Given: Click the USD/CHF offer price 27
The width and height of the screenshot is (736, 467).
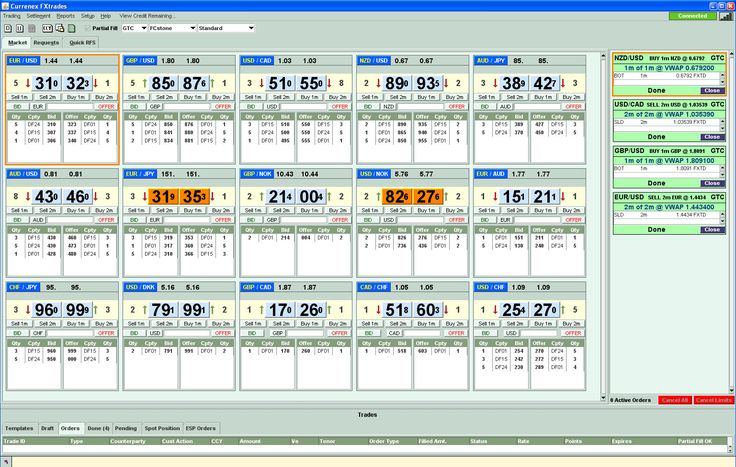Looking at the screenshot, I should [544, 310].
